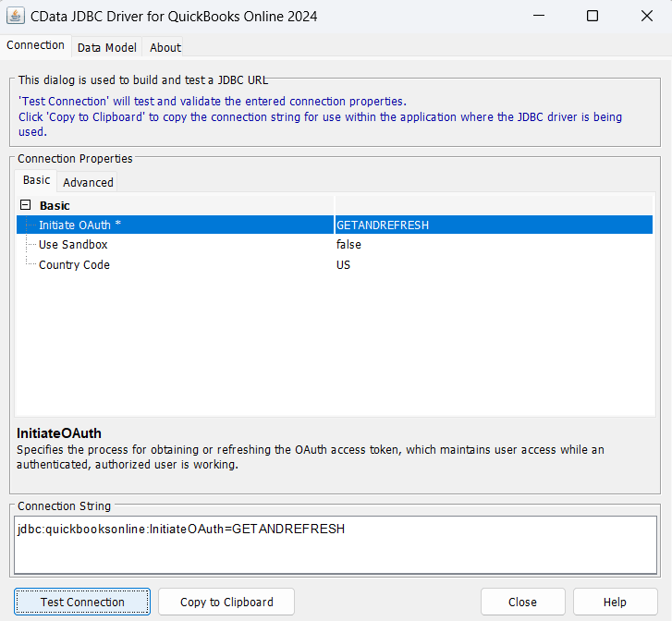Select the Connection tab
Viewport: 672px width, 621px height.
coord(36,45)
